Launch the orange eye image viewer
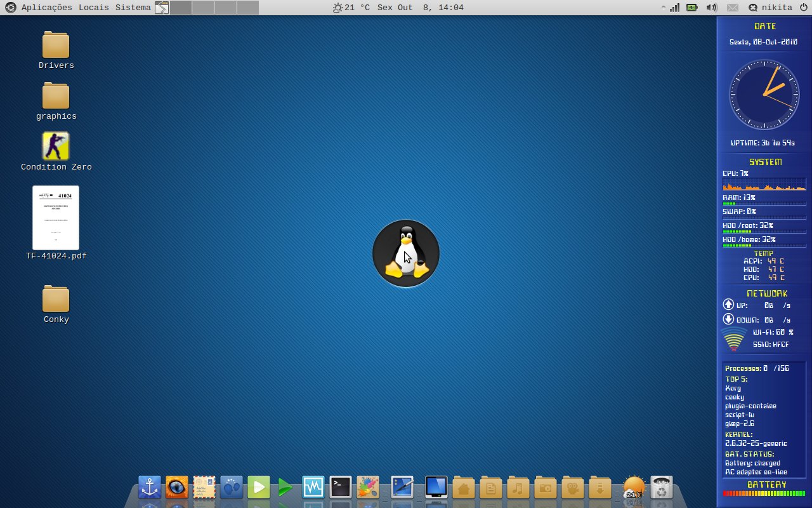 point(177,488)
